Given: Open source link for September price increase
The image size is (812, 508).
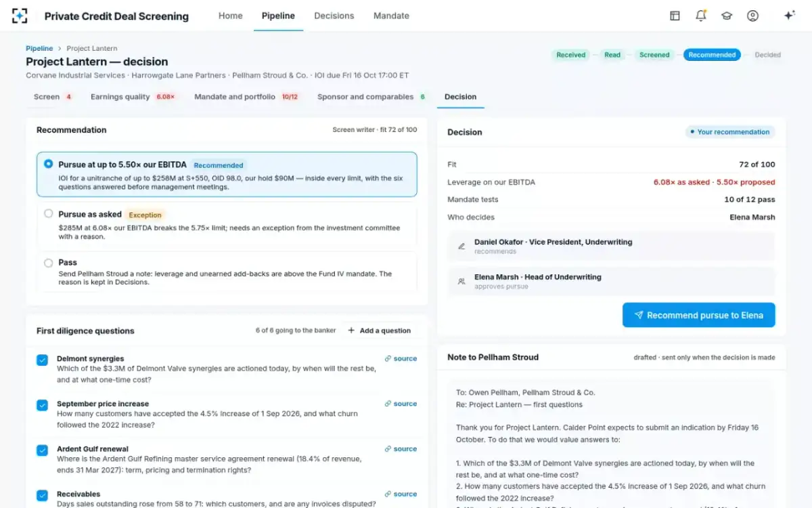Looking at the screenshot, I should [401, 404].
